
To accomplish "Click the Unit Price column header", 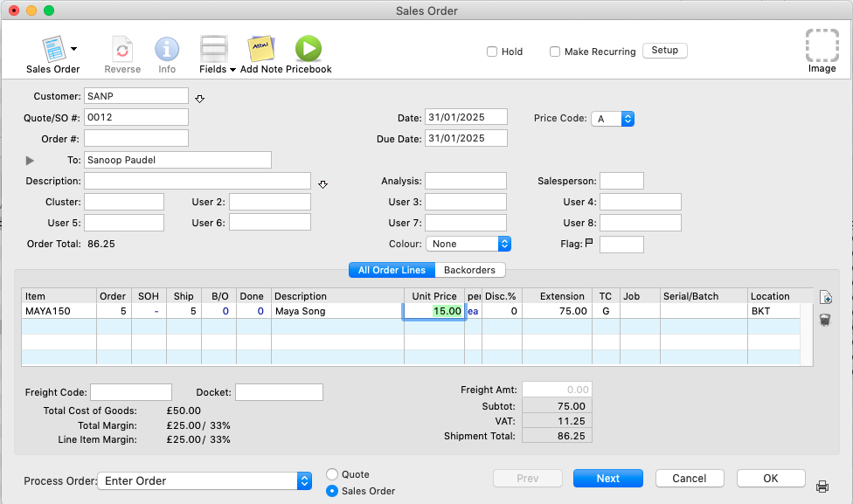I will tap(434, 296).
